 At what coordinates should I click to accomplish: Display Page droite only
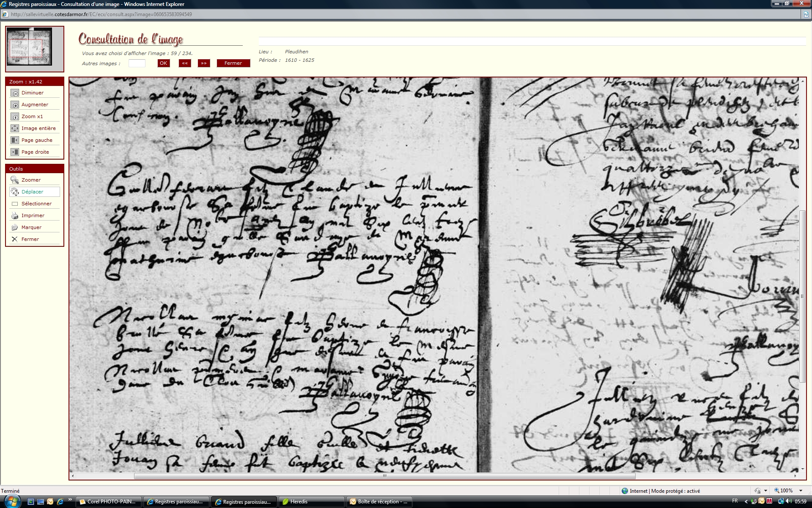pyautogui.click(x=15, y=152)
